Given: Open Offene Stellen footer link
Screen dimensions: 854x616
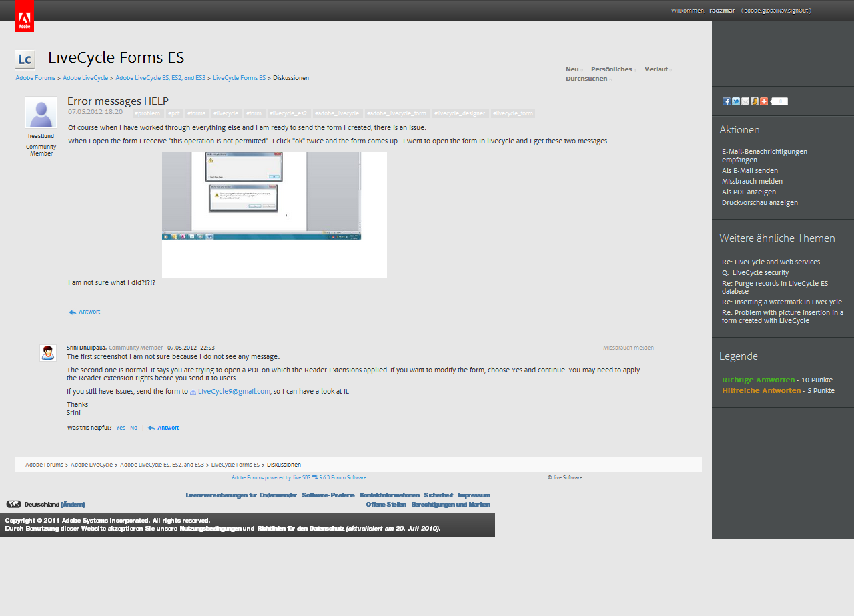Looking at the screenshot, I should [386, 505].
